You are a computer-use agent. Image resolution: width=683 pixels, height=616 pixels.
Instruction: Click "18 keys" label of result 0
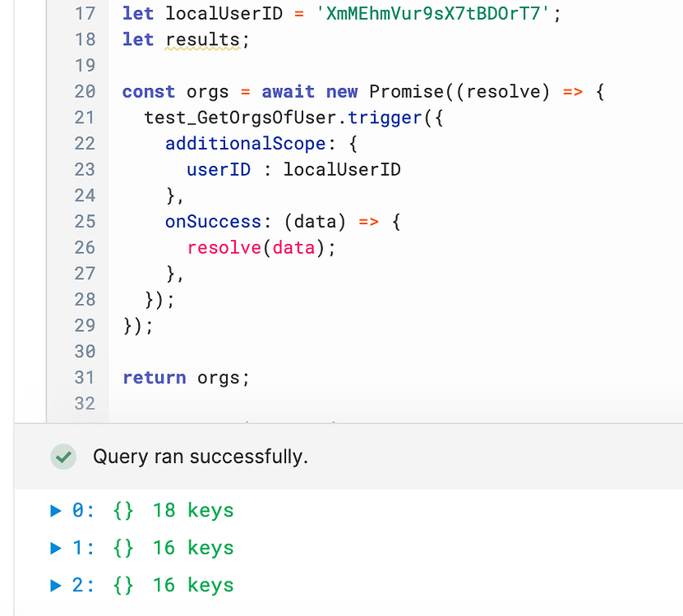tap(193, 511)
